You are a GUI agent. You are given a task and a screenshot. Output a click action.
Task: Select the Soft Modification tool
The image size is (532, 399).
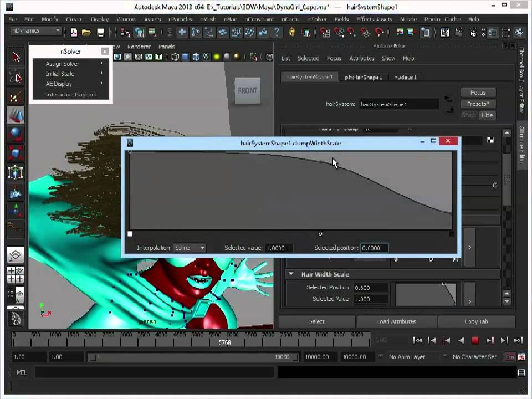[16, 192]
